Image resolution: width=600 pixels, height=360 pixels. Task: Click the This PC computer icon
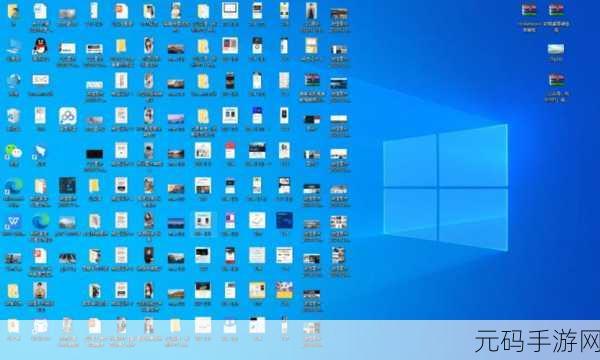pyautogui.click(x=13, y=47)
